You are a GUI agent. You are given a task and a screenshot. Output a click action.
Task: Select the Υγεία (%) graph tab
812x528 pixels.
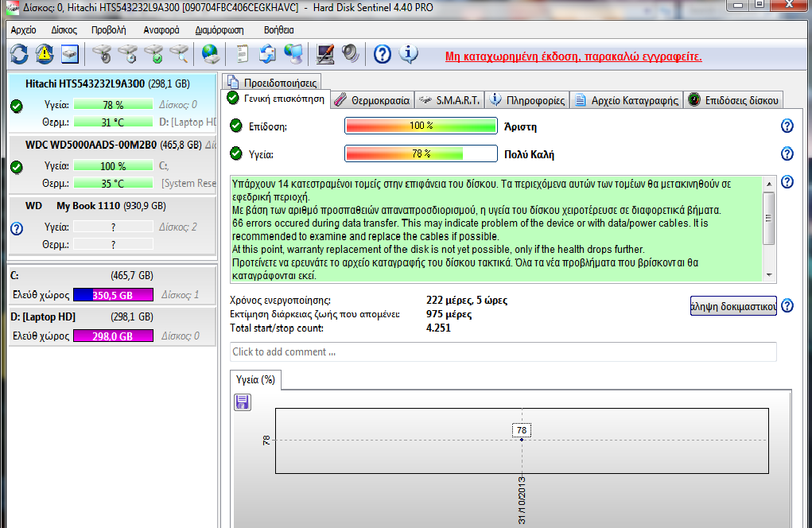click(x=255, y=379)
